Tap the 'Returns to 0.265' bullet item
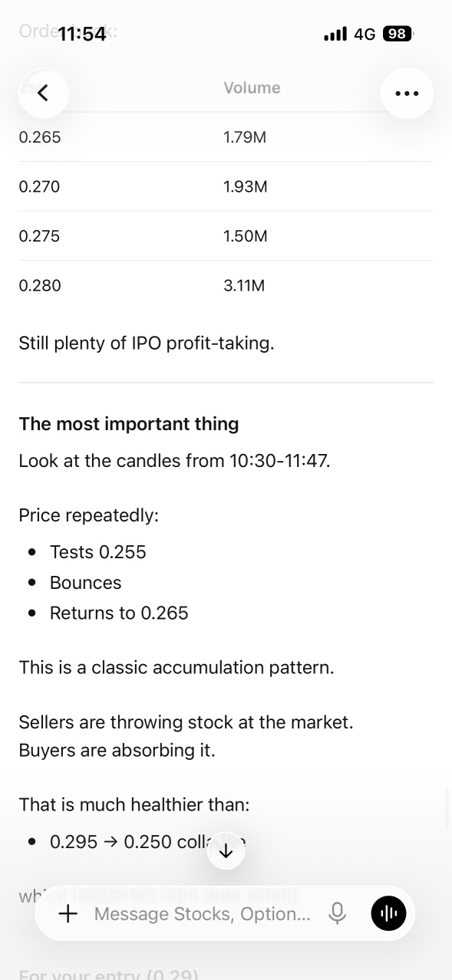 tap(119, 613)
